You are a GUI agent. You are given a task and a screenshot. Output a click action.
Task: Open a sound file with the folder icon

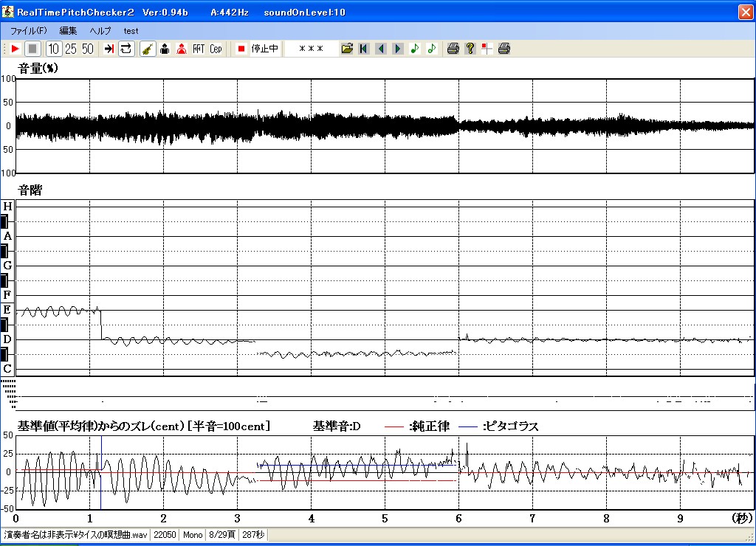click(347, 49)
